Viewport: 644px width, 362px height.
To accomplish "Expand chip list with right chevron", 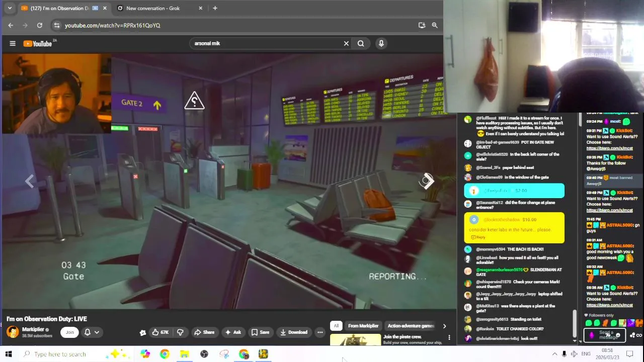I will tap(444, 326).
